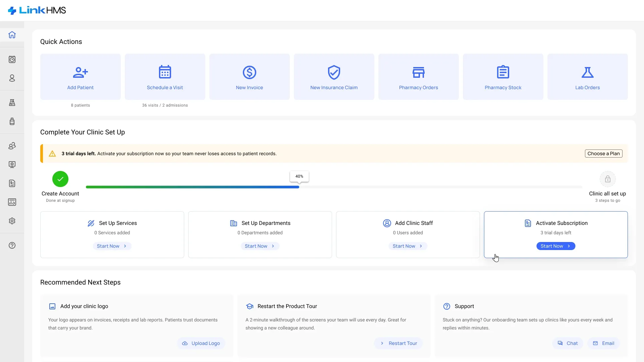The height and width of the screenshot is (362, 644).
Task: Click Start Now under Set Up Departments
Action: pos(260,246)
